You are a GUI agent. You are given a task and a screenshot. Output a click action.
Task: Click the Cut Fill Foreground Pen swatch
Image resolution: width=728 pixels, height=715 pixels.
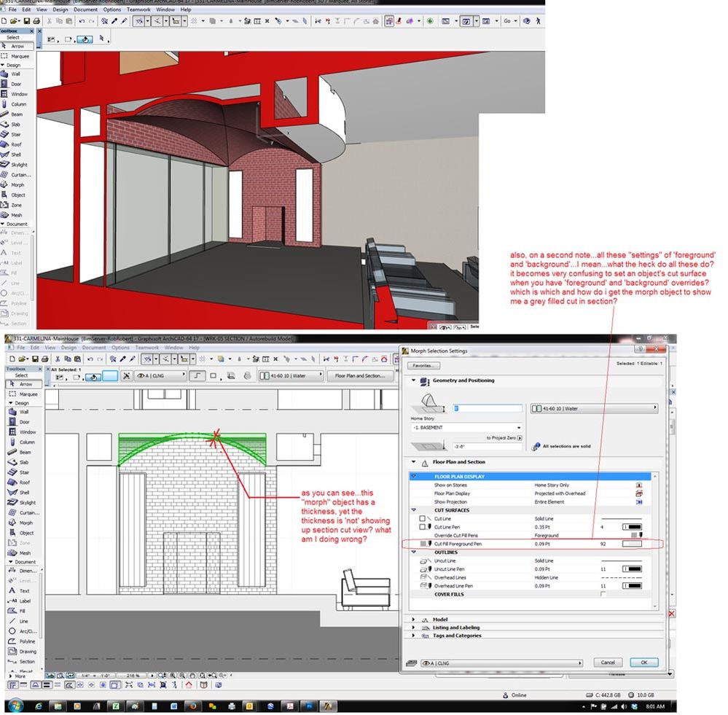(632, 544)
